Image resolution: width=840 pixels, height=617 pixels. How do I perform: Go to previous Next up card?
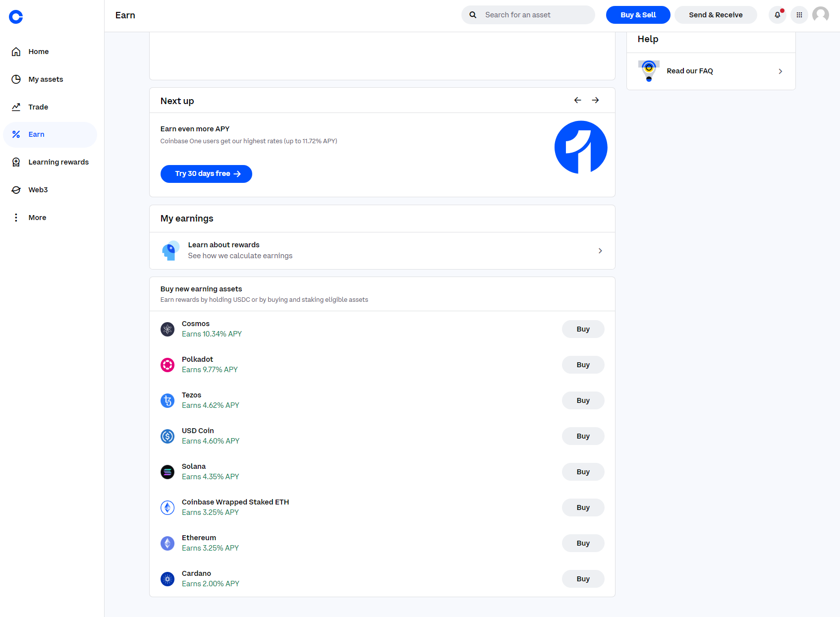tap(577, 100)
